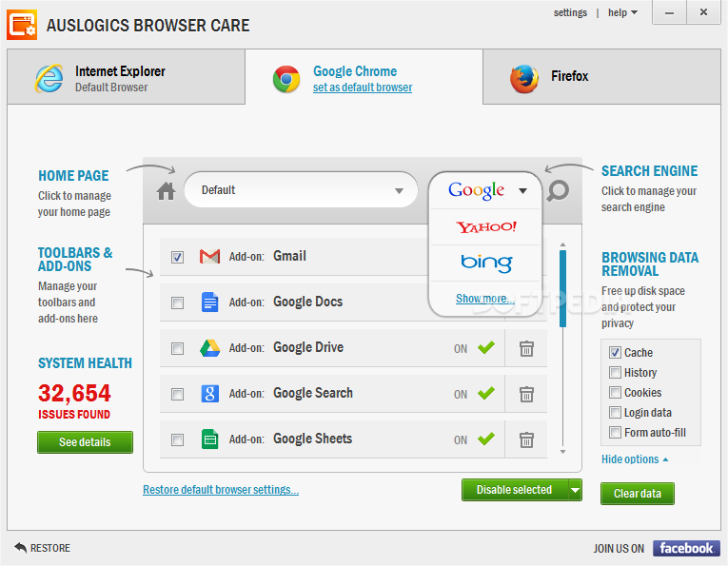Click the Internet Explorer logo icon

coord(49,78)
